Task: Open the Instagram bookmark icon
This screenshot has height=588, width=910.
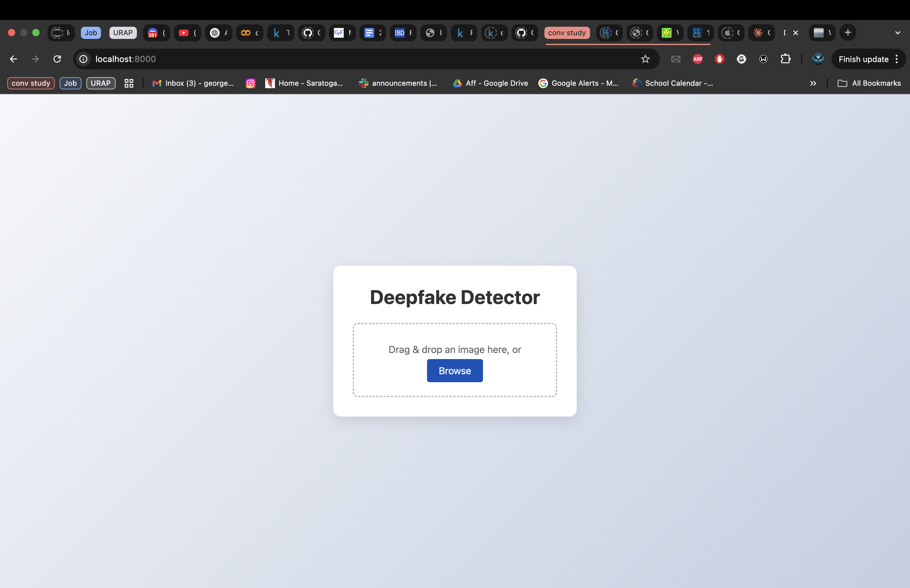Action: tap(250, 83)
